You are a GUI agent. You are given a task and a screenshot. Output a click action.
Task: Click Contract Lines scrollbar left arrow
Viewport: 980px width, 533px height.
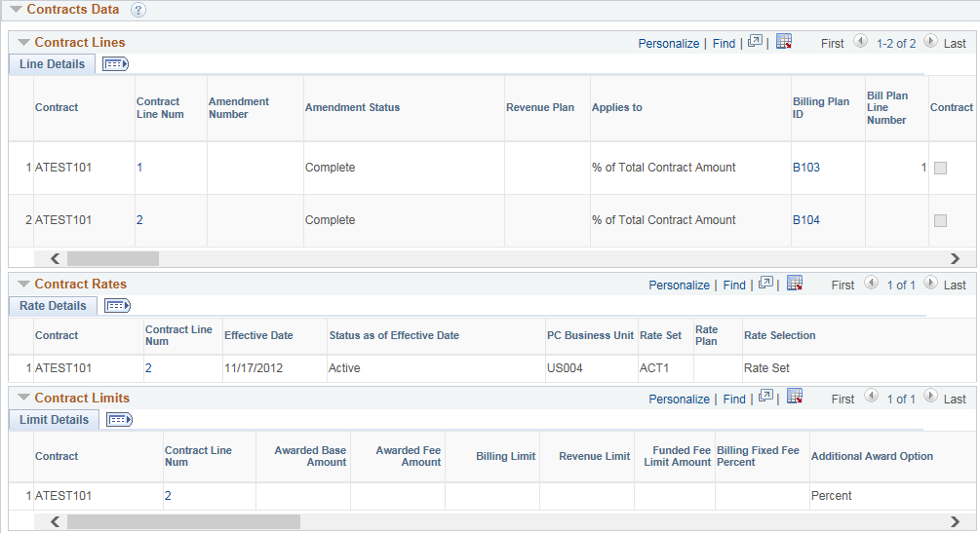point(55,258)
